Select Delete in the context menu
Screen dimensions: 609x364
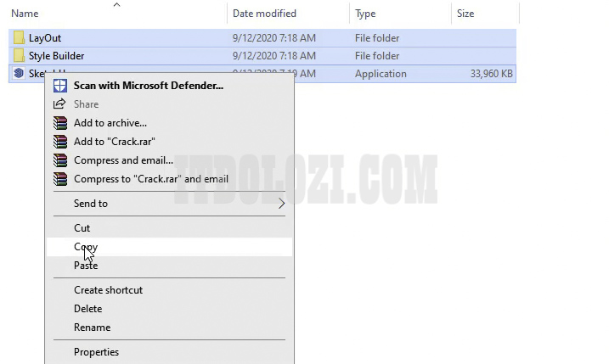point(87,309)
